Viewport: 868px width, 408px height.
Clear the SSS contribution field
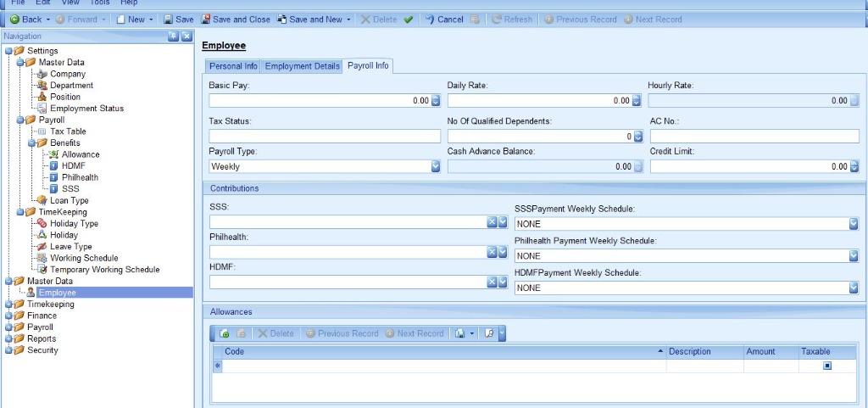[x=492, y=222]
